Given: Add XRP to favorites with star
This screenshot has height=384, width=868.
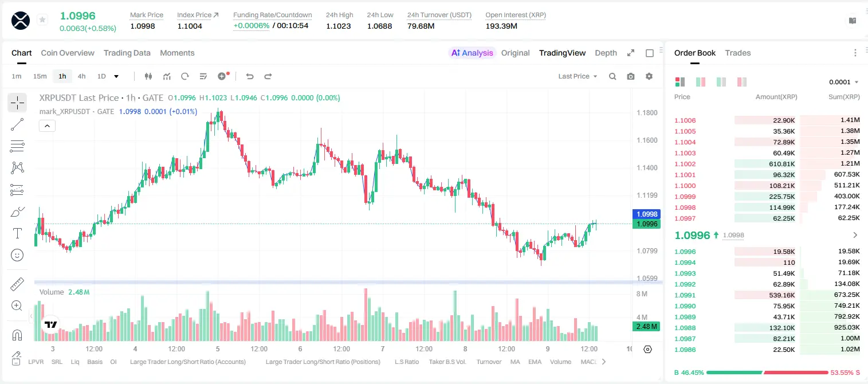Looking at the screenshot, I should click(x=42, y=20).
